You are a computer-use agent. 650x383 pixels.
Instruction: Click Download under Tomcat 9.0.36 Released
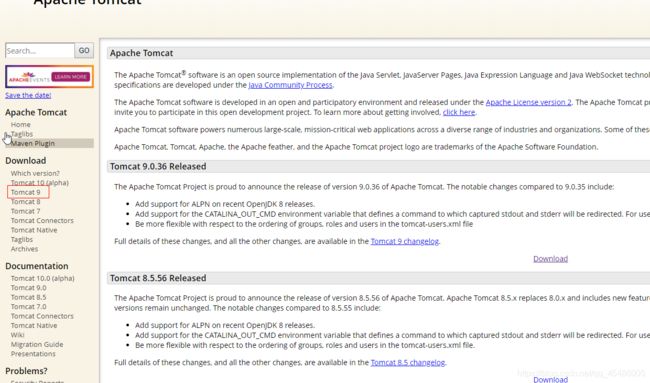point(551,259)
